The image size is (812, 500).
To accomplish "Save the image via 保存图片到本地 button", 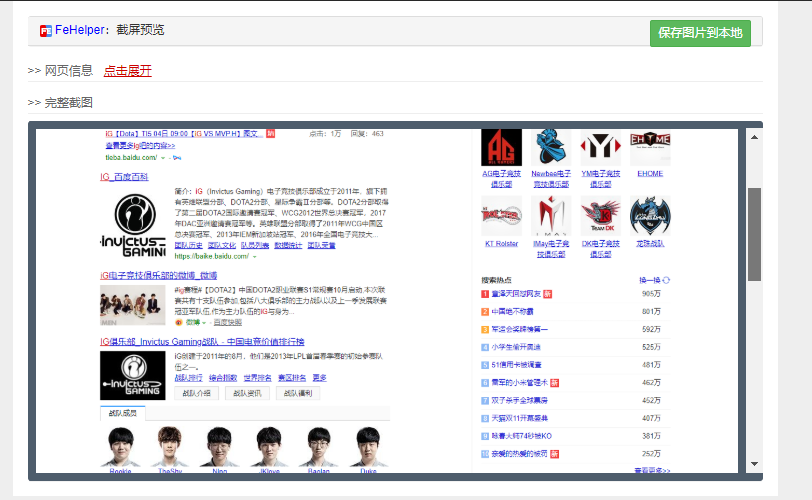I will (x=700, y=33).
